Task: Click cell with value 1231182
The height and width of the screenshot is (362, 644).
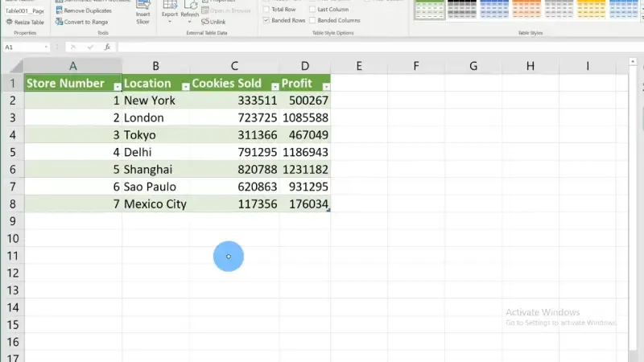Action: click(305, 170)
